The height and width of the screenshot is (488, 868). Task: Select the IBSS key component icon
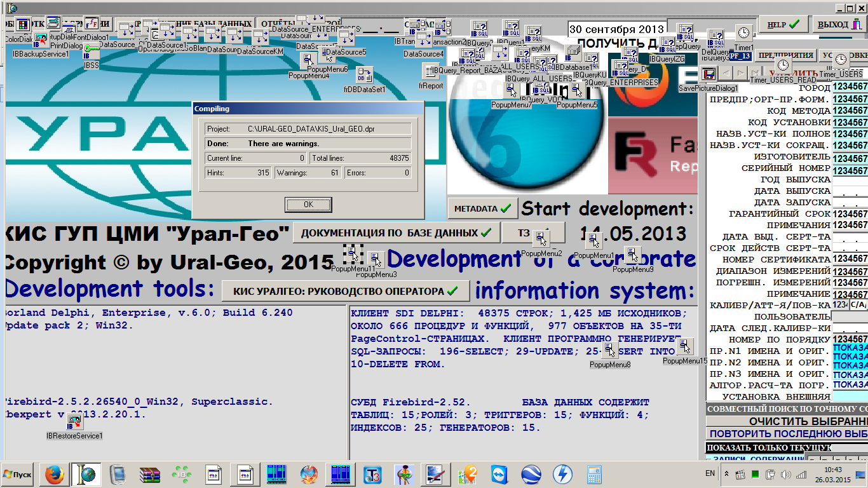(92, 51)
